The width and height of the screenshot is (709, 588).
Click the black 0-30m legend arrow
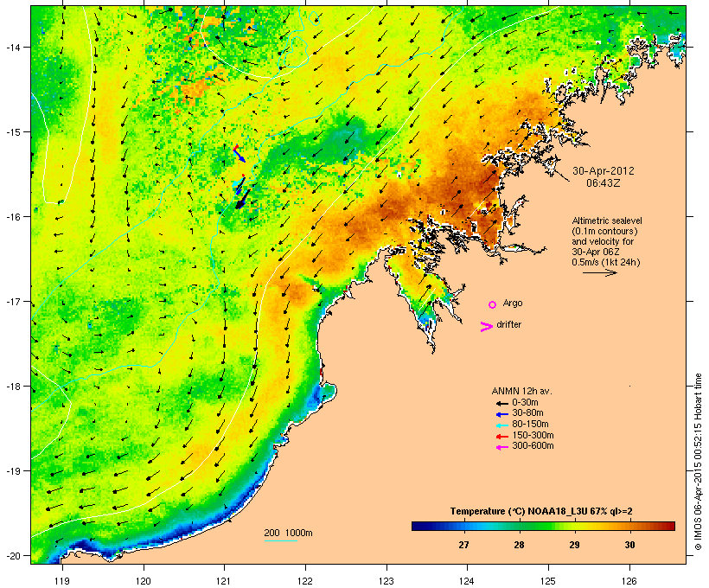coord(501,403)
